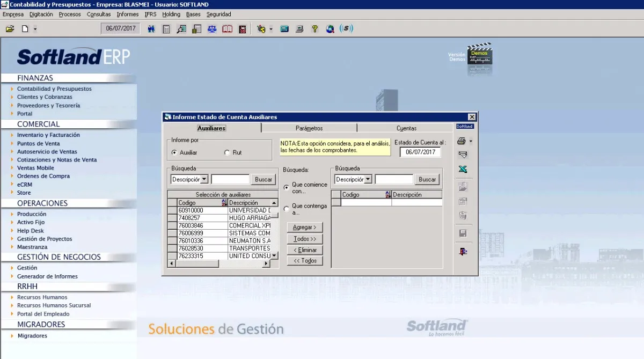
Task: Click the ledger sheet with lock icon
Action: coord(196,28)
